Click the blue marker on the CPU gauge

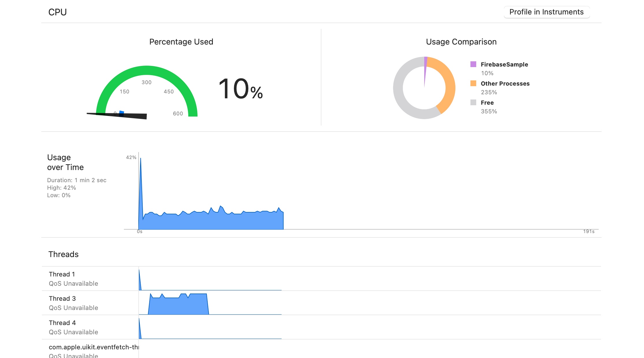tap(122, 113)
